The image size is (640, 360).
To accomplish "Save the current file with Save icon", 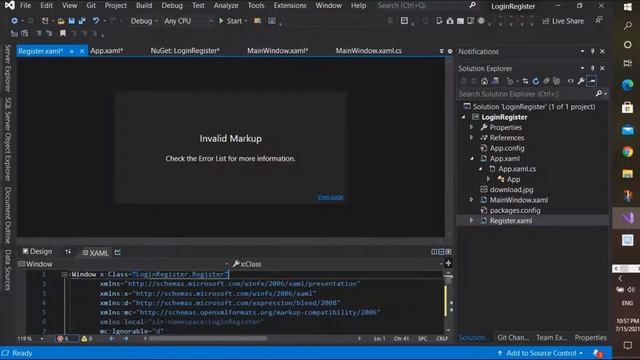I will [x=71, y=21].
